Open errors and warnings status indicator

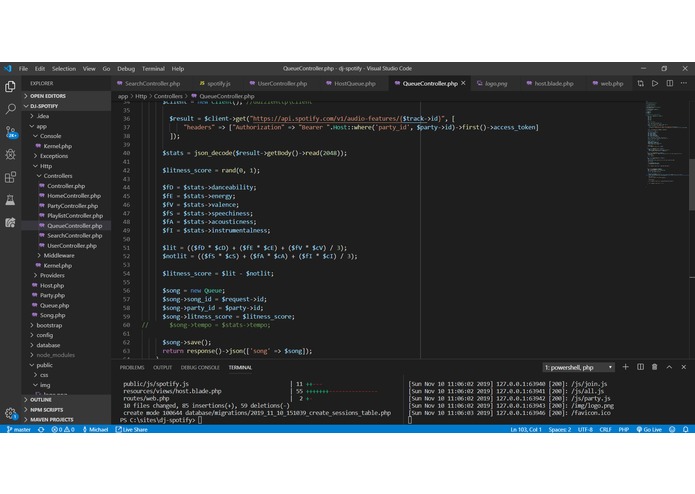point(63,429)
